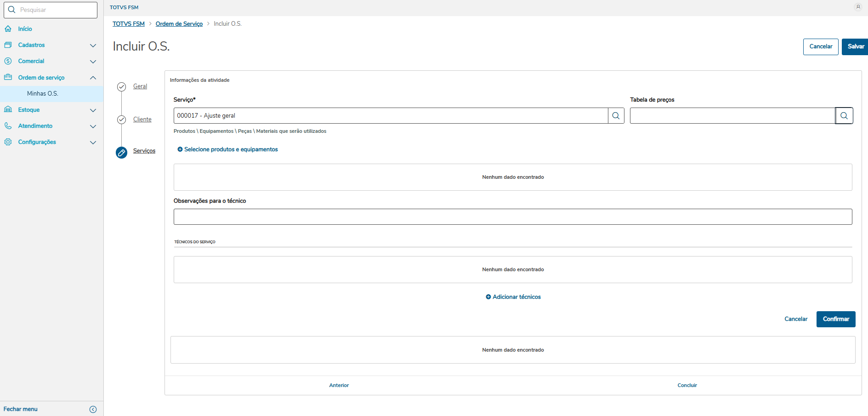
Task: Collapse the Ordem de serviço section
Action: pos(93,78)
